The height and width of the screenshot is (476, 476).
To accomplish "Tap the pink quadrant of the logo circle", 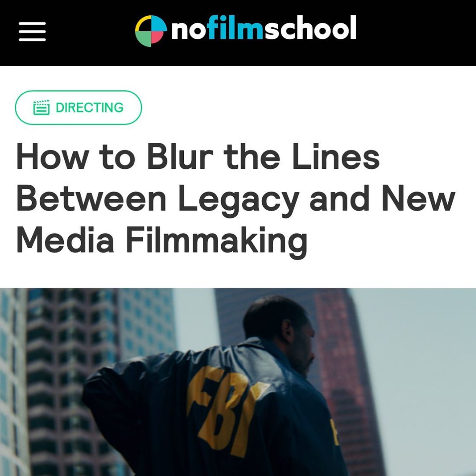I will point(158,38).
